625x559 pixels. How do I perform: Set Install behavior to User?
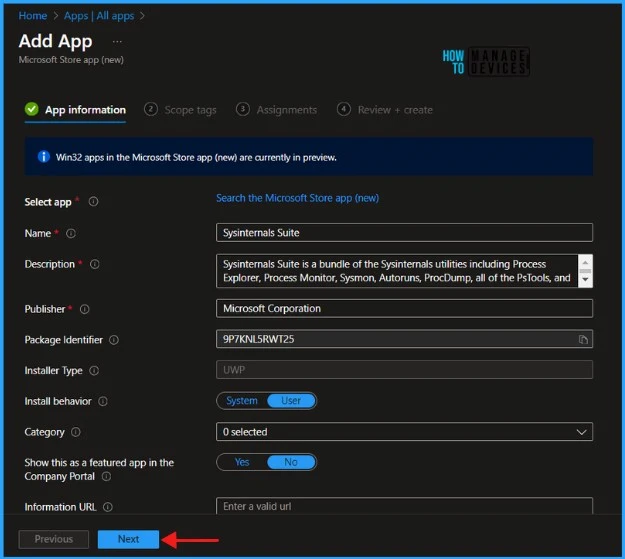pyautogui.click(x=291, y=401)
